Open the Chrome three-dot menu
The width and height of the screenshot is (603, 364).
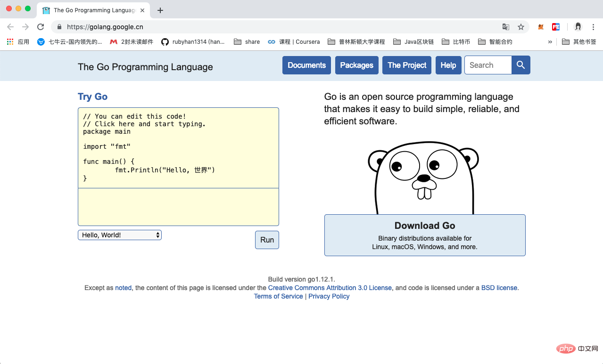coord(594,27)
